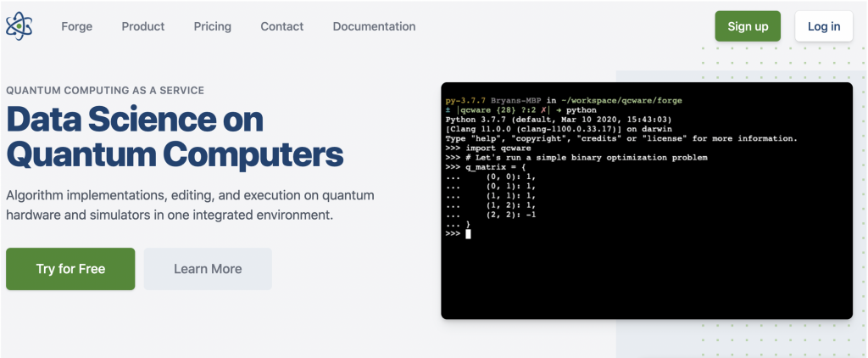Click 'QUANTUM COMPUTING AS A SERVICE' text
The image size is (868, 358).
point(105,90)
